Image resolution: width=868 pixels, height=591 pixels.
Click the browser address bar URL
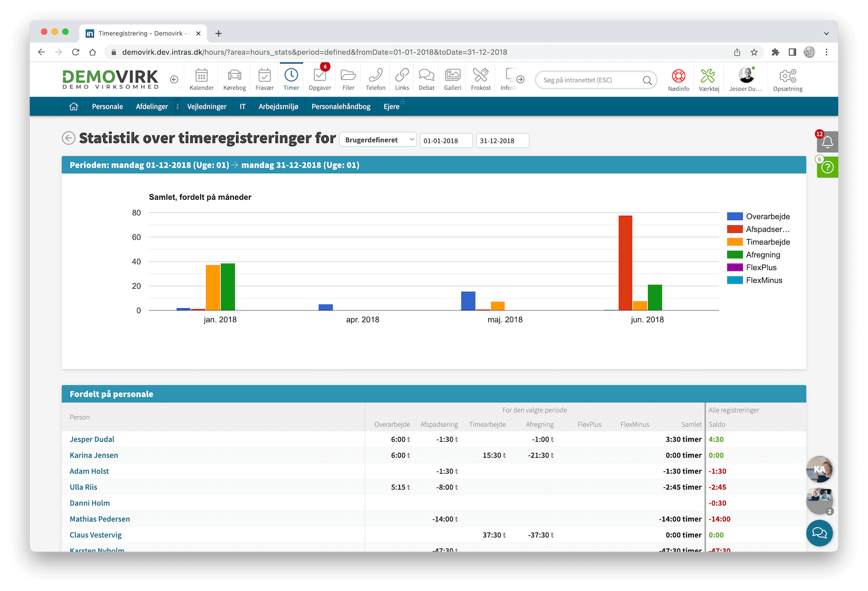315,52
